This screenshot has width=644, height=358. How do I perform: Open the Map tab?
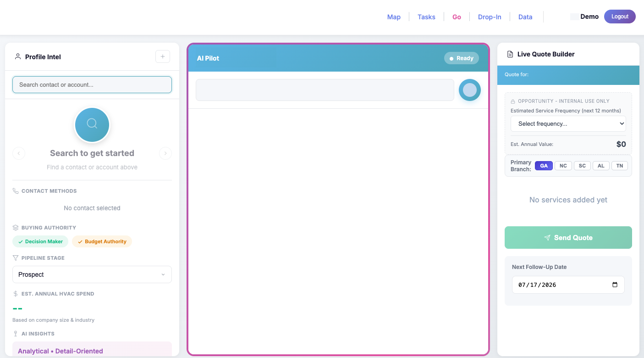394,17
